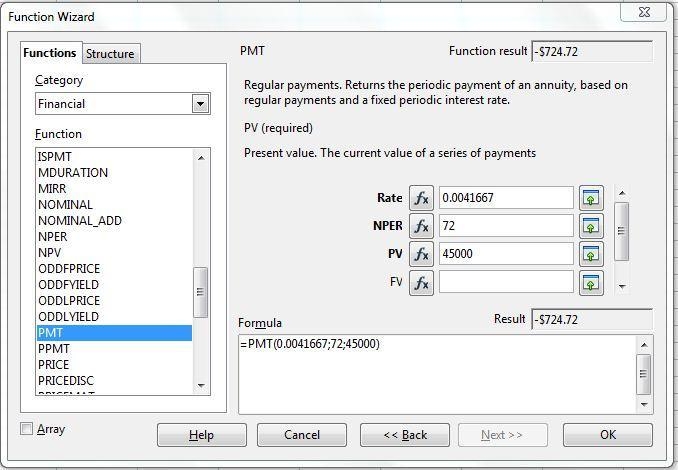
Task: Click function list scroll up arrow
Action: coord(201,158)
